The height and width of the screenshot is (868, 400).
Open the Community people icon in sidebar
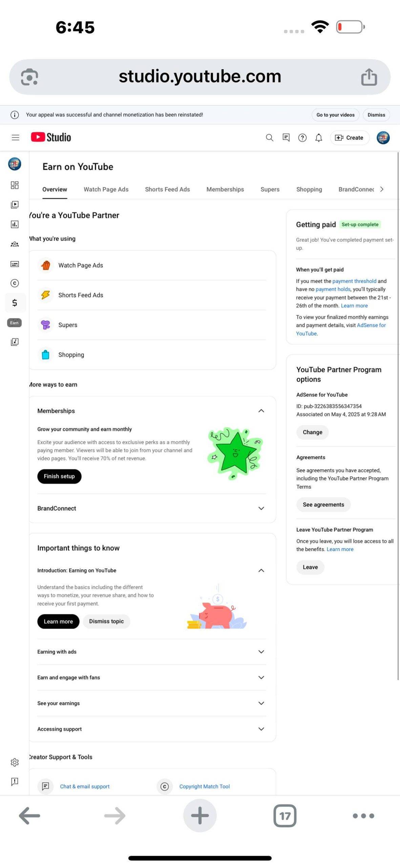click(15, 244)
